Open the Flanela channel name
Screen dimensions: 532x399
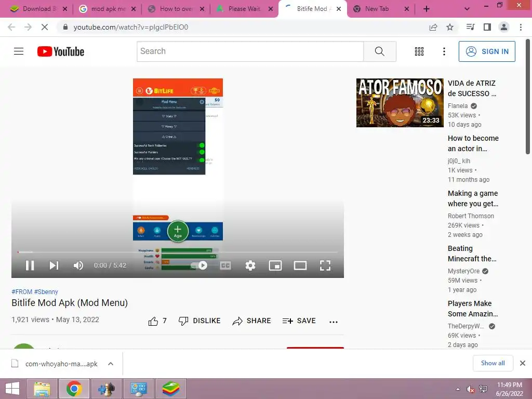458,106
